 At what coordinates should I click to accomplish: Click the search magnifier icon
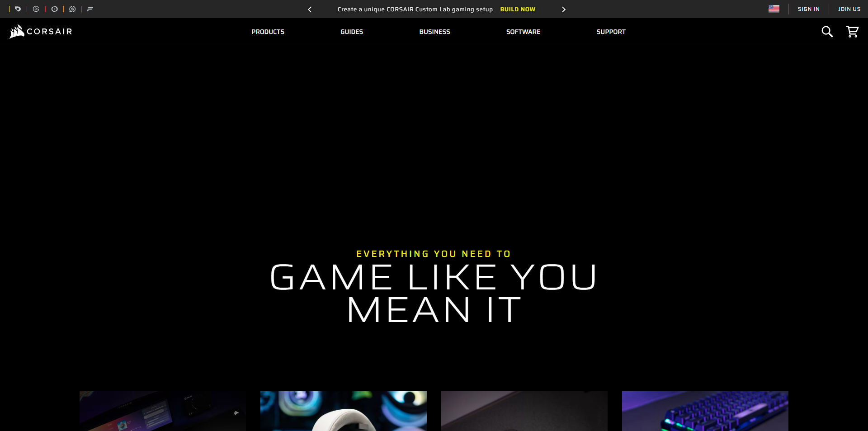pyautogui.click(x=827, y=32)
